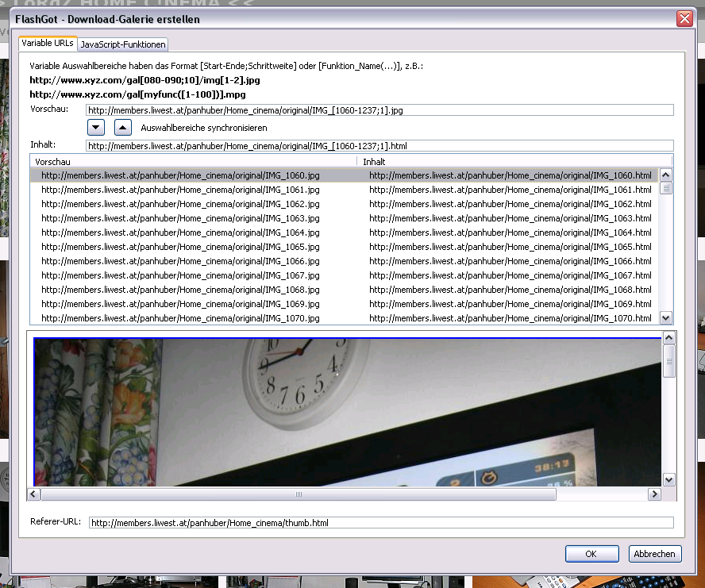Image resolution: width=705 pixels, height=588 pixels.
Task: Open the JavaScript-Funktionen tab
Action: pos(123,44)
